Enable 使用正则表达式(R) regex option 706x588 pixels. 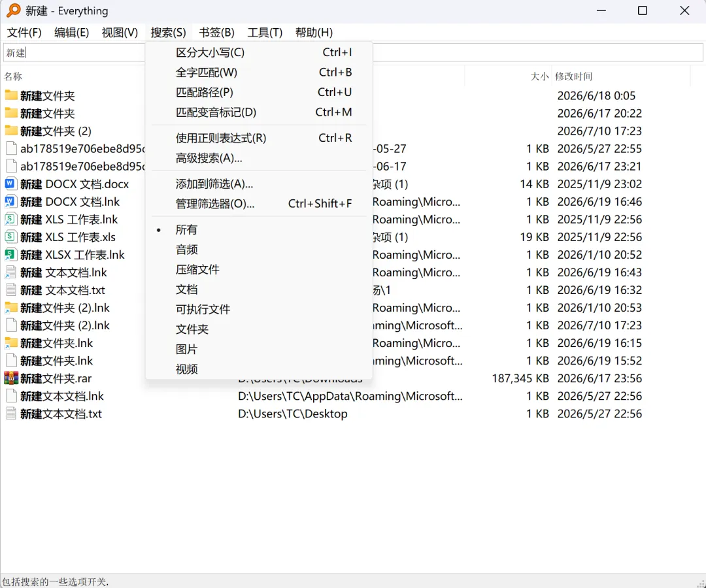(259, 138)
